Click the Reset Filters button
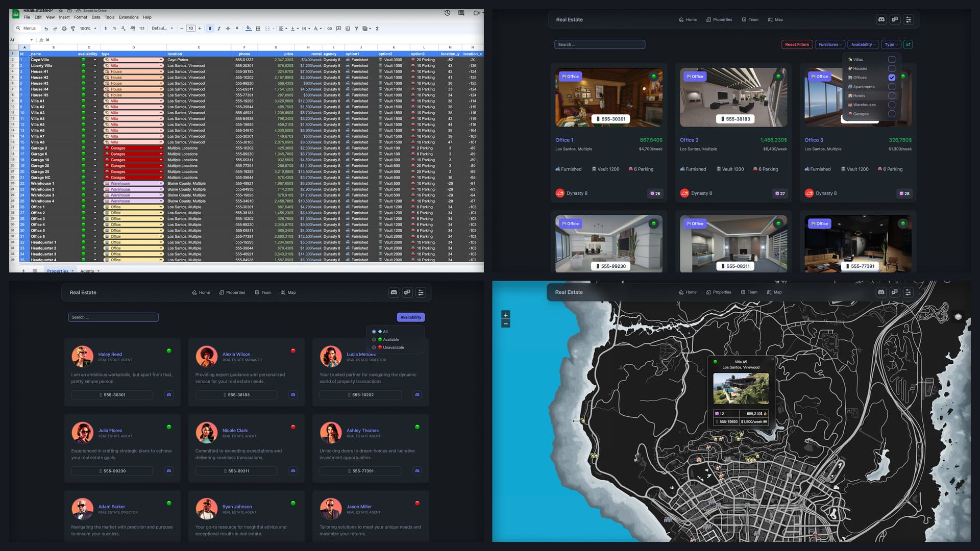The height and width of the screenshot is (551, 980). pyautogui.click(x=797, y=44)
